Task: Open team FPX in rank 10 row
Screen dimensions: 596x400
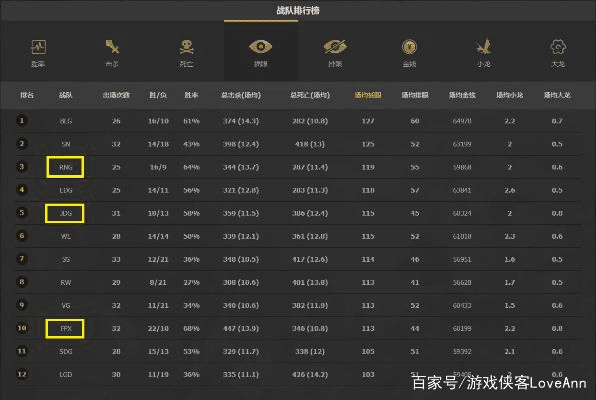Action: point(66,329)
